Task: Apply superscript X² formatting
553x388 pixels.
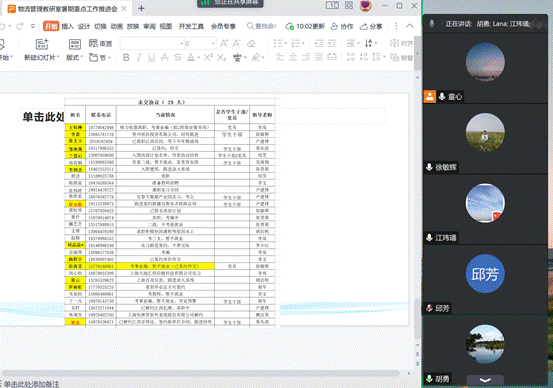Action: (x=208, y=57)
